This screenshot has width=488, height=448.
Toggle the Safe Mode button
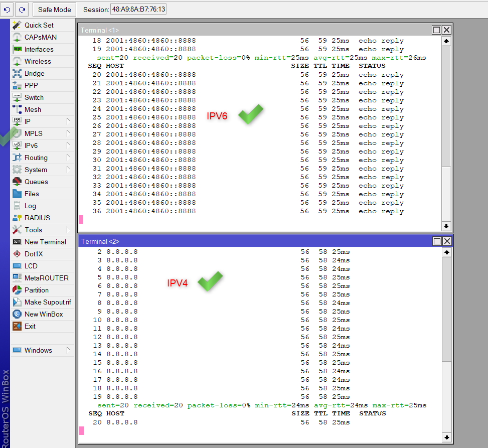(55, 10)
